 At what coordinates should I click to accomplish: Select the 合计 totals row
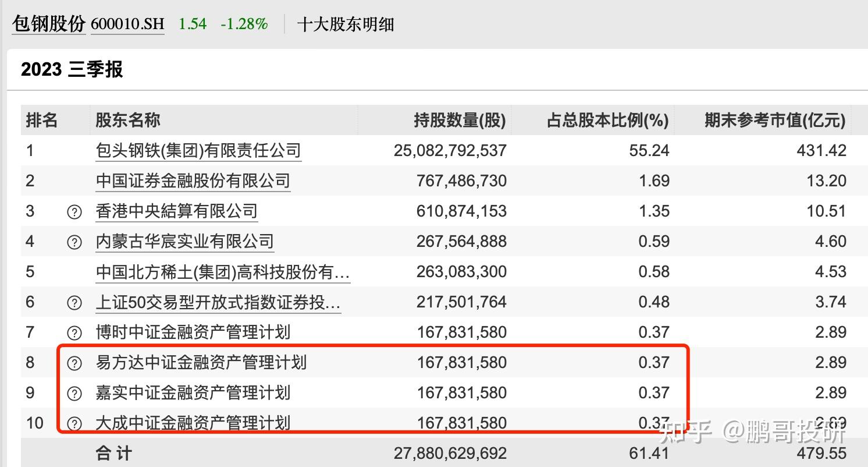click(x=112, y=452)
